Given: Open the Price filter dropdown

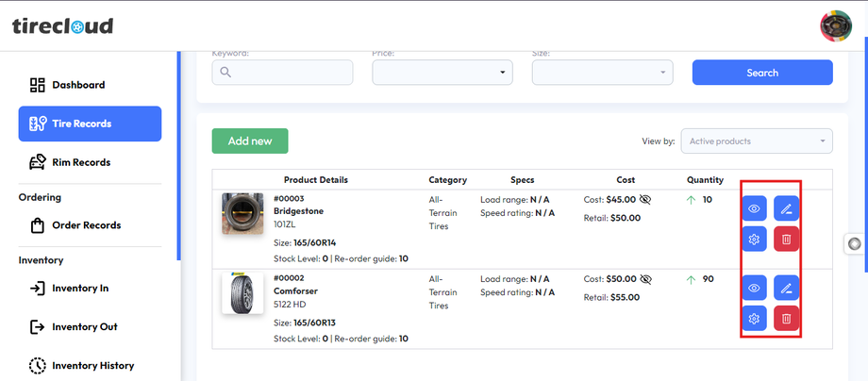Looking at the screenshot, I should [x=442, y=73].
